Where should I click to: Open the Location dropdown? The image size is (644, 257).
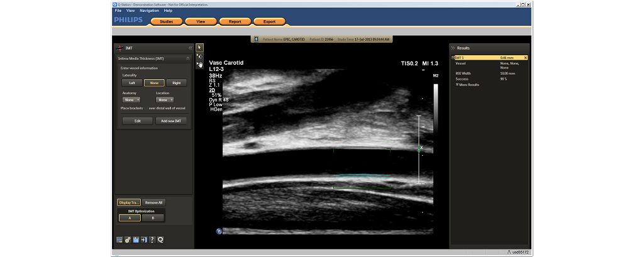click(165, 100)
